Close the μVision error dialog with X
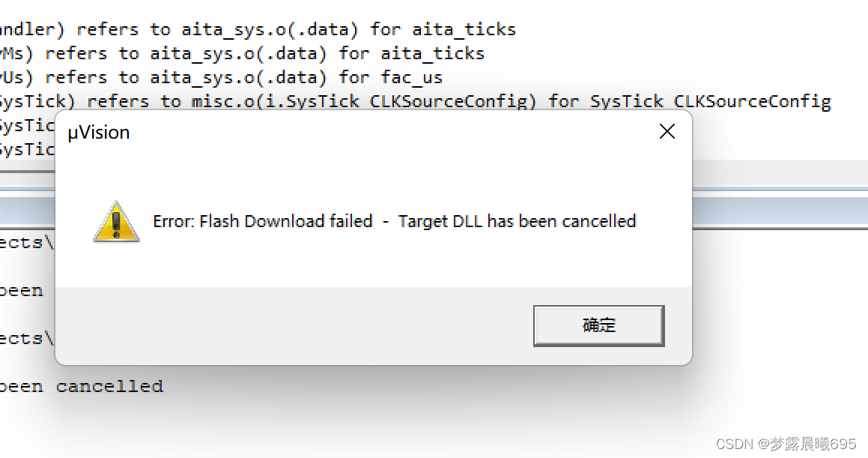Viewport: 868px width, 458px height. [667, 131]
